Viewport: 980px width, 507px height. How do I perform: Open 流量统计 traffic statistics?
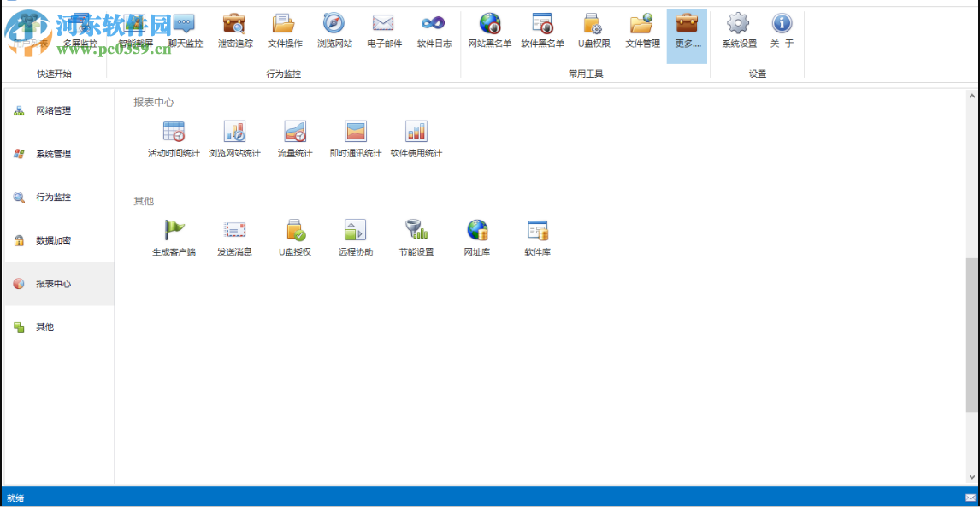click(x=295, y=139)
